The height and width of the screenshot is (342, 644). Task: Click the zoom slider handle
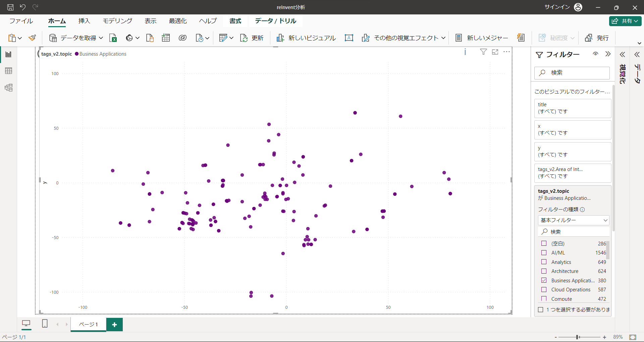578,337
